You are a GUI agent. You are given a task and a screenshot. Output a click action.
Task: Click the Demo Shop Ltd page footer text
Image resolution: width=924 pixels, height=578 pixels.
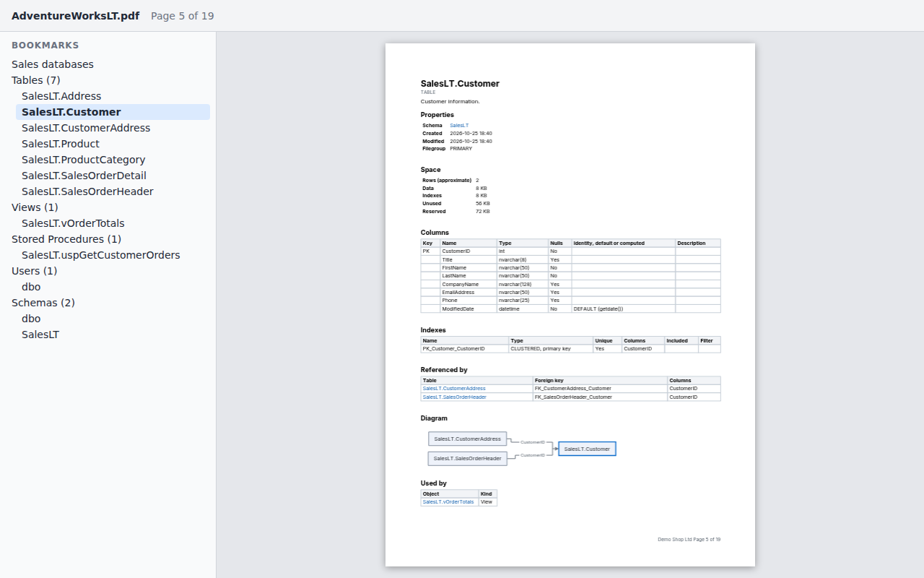pyautogui.click(x=689, y=540)
